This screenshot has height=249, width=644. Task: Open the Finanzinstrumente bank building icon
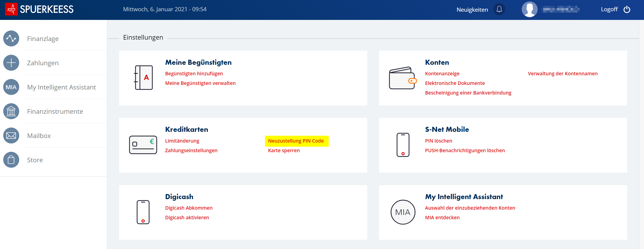click(x=11, y=111)
